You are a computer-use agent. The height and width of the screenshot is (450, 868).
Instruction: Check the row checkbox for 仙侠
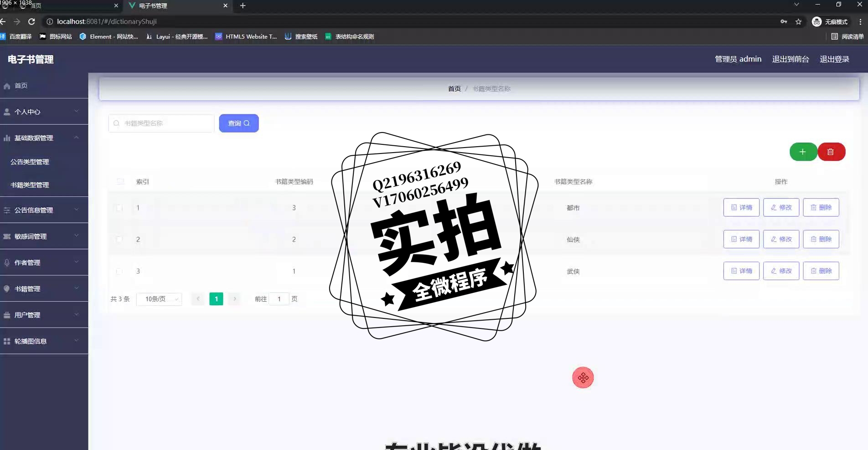[x=119, y=239]
